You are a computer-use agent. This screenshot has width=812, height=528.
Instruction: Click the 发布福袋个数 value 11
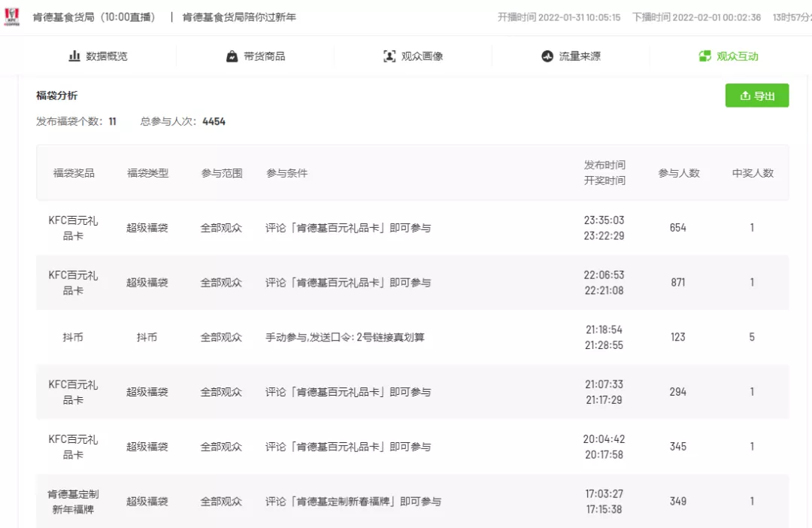click(112, 121)
